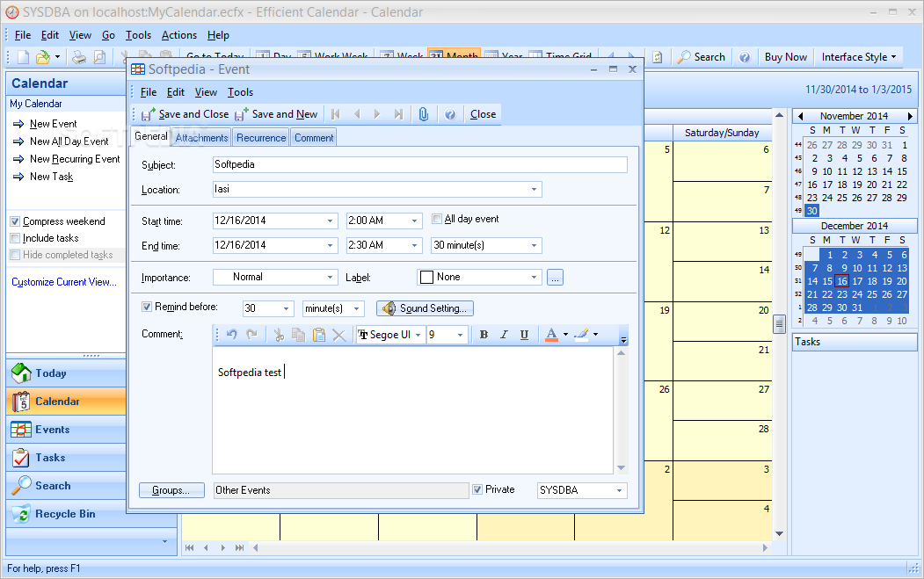This screenshot has width=924, height=579.
Task: Open Actions menu in main window
Action: (x=179, y=35)
